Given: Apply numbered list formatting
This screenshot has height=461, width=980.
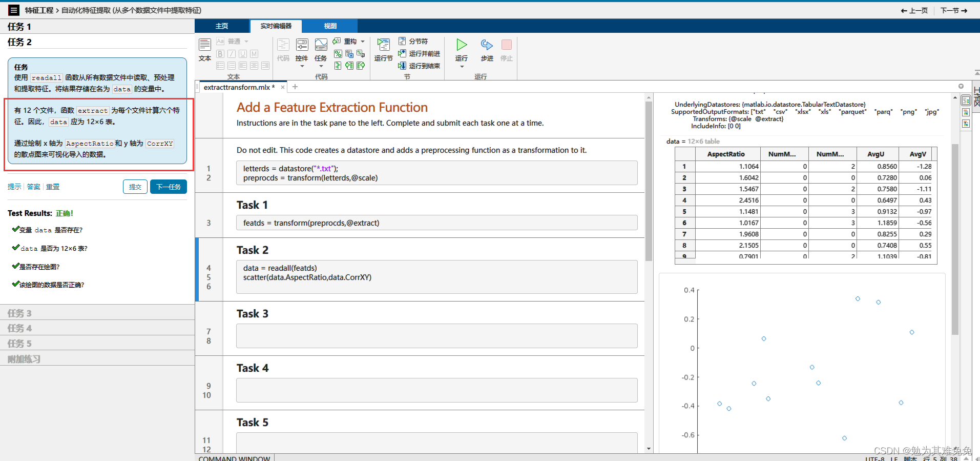Looking at the screenshot, I should (x=232, y=66).
